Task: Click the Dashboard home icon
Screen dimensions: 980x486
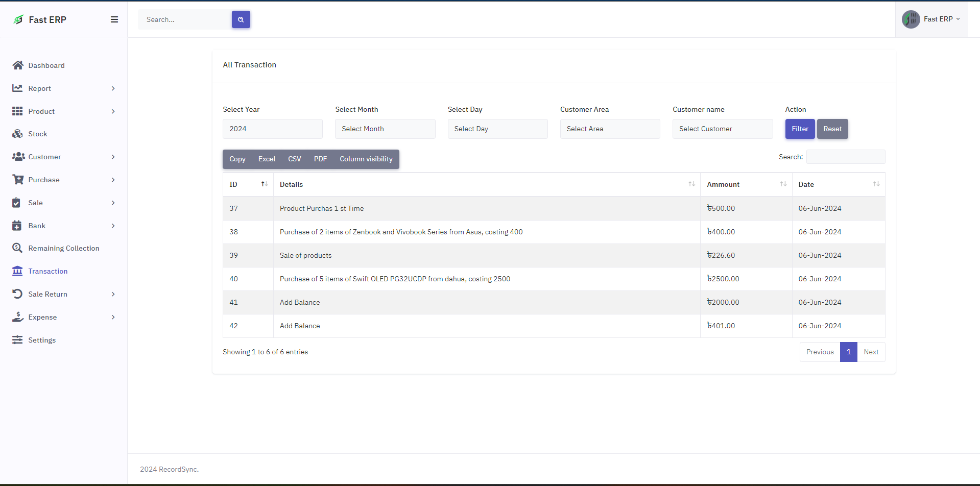Action: (18, 65)
